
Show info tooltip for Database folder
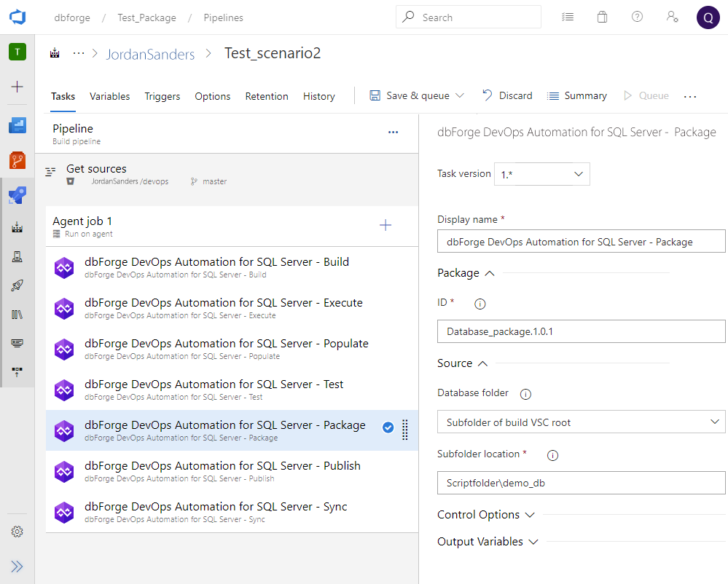525,394
